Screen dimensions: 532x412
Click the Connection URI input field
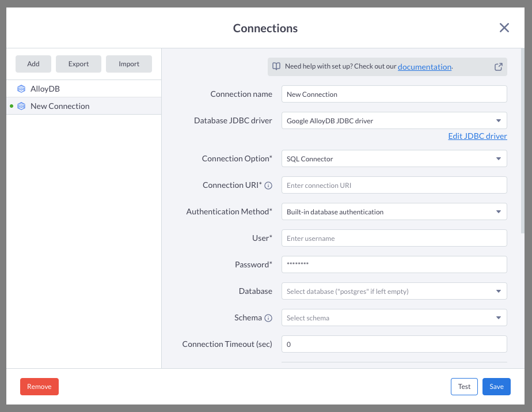(394, 185)
